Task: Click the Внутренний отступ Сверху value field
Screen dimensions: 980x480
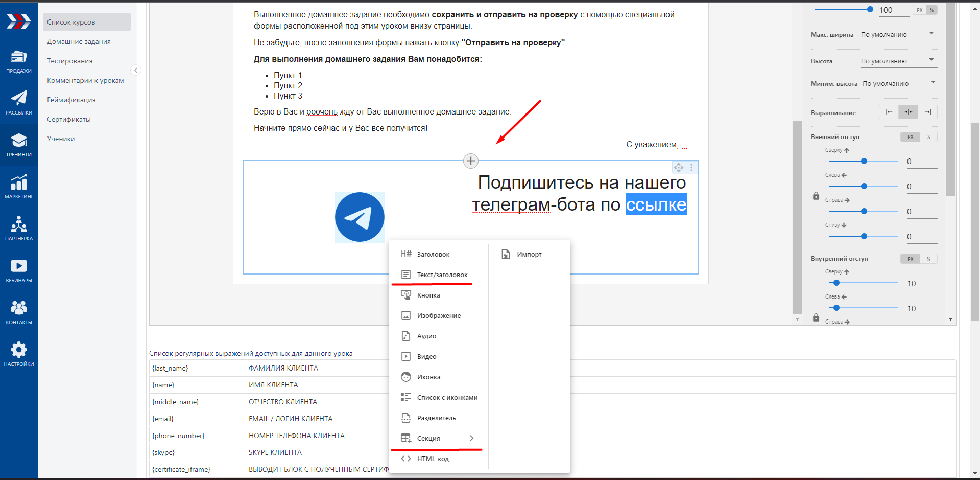Action: pos(921,284)
